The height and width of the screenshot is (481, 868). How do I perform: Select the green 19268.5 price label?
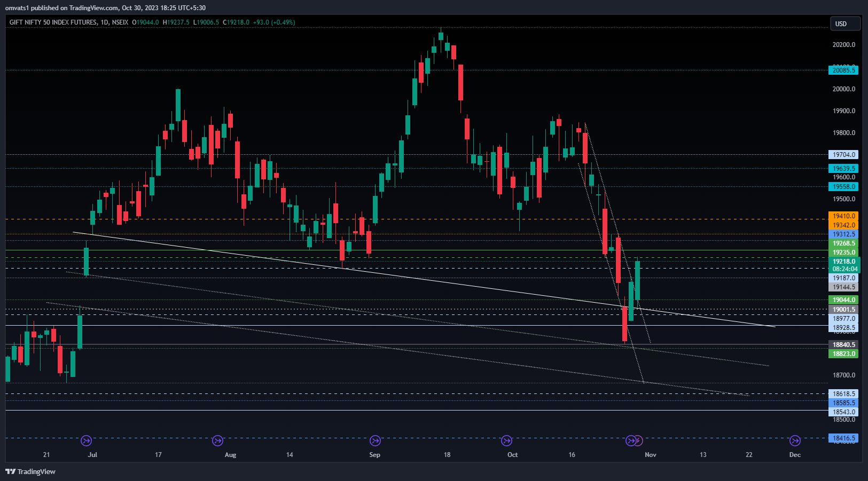(x=844, y=243)
